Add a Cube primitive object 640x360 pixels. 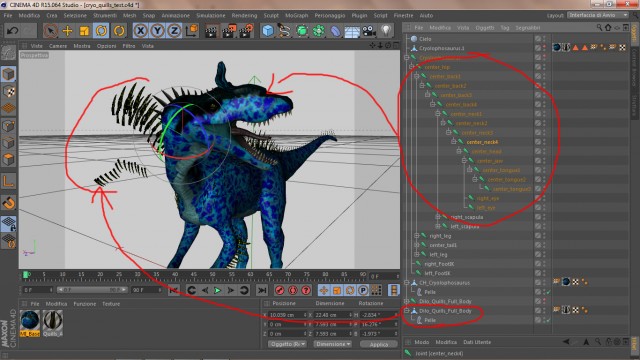[268, 31]
